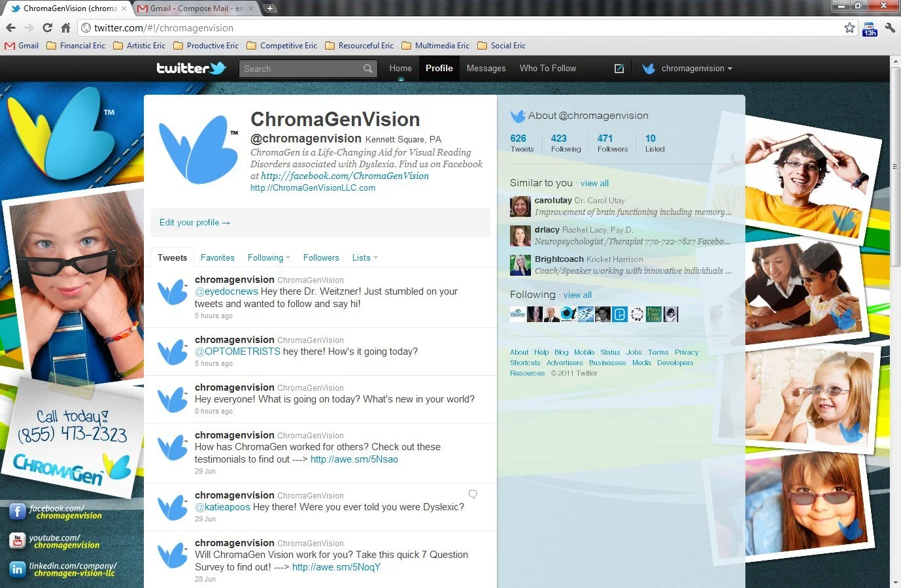Image resolution: width=901 pixels, height=588 pixels.
Task: Select the Followers tab
Action: click(321, 258)
